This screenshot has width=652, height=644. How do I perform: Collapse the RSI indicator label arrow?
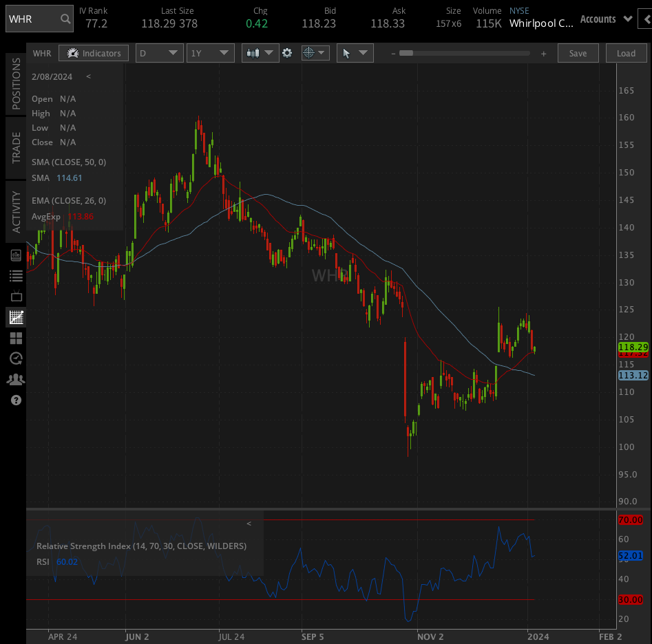[x=249, y=524]
